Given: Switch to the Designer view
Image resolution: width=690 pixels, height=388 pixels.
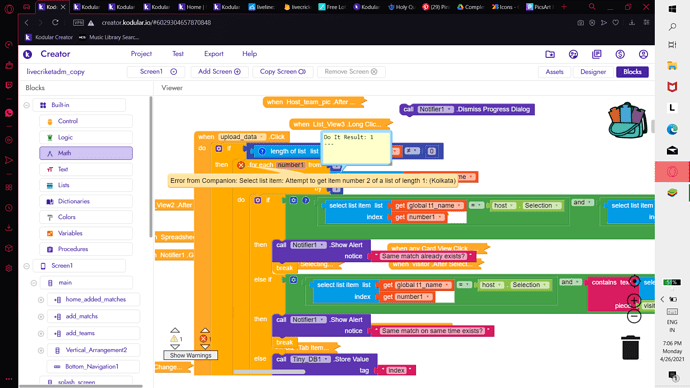Looking at the screenshot, I should coord(593,72).
